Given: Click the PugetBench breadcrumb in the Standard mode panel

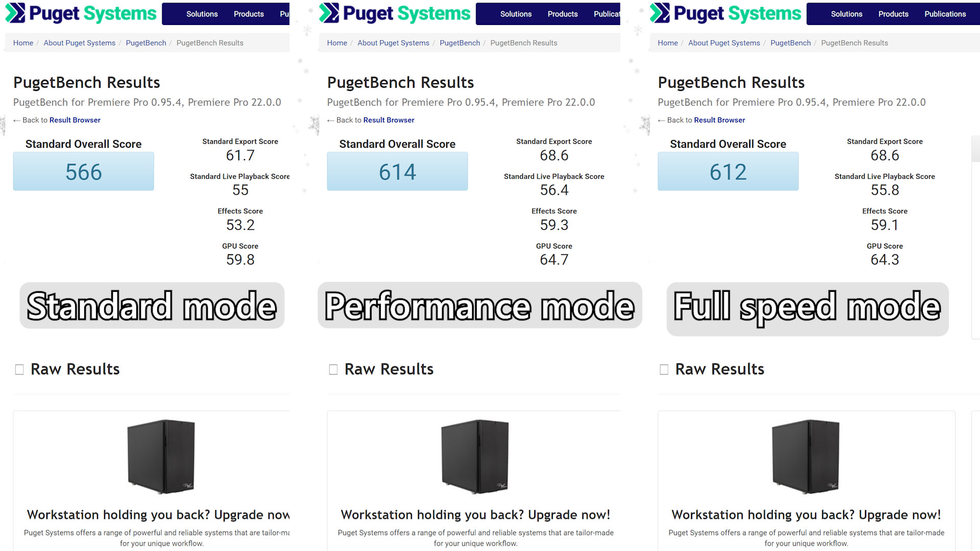Looking at the screenshot, I should pyautogui.click(x=146, y=43).
